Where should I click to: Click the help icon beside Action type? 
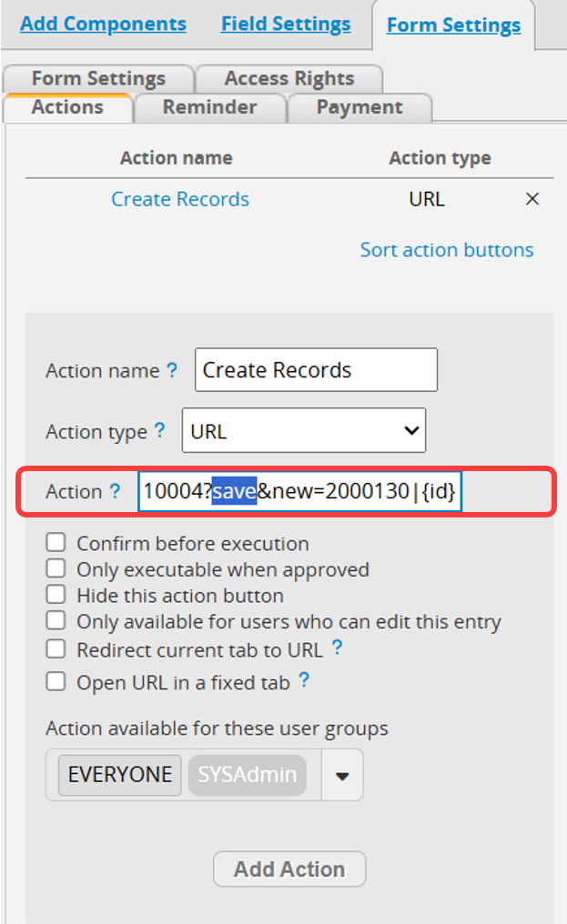pos(160,430)
